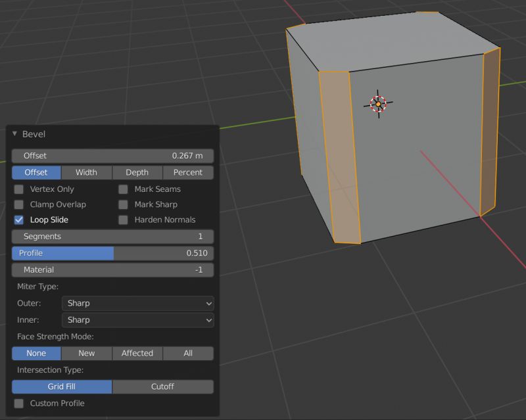
Task: Open the Inner miter type dropdown
Action: point(137,320)
